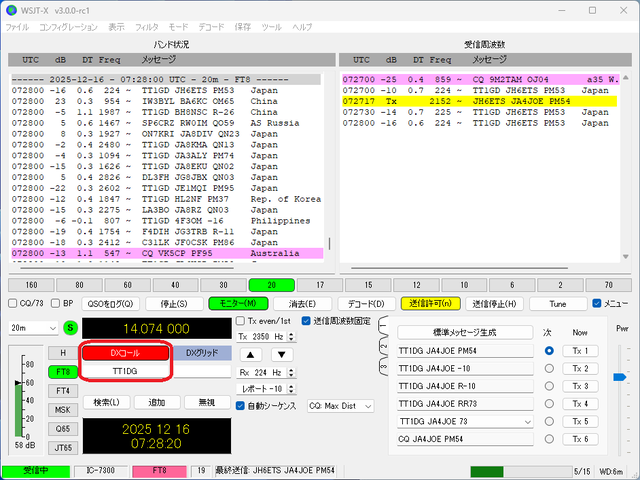Image resolution: width=640 pixels, height=480 pixels.
Task: Open the 保存 menu
Action: (x=243, y=27)
